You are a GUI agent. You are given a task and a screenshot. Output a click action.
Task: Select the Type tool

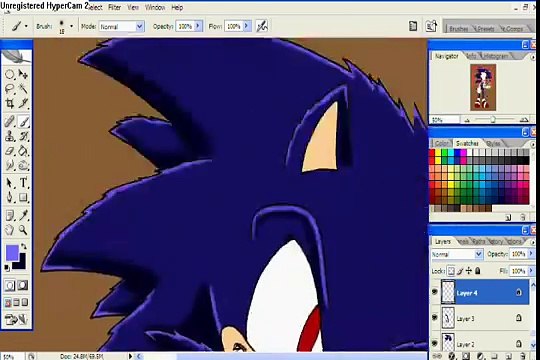point(23,183)
